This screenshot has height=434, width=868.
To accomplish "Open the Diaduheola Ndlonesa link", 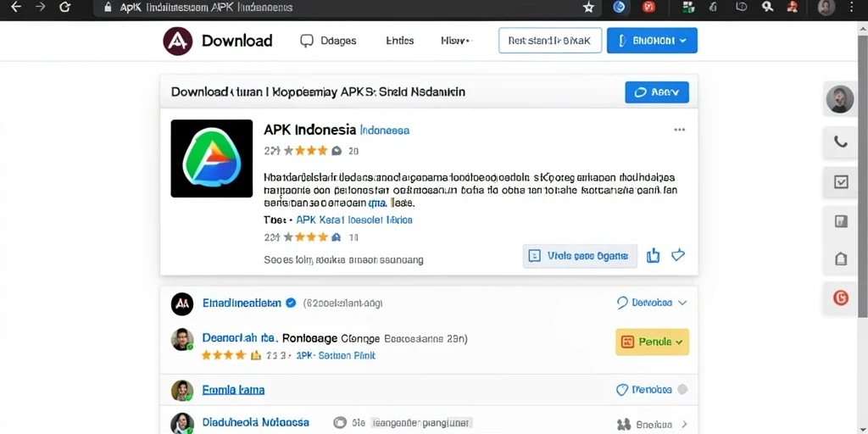I will [x=256, y=423].
